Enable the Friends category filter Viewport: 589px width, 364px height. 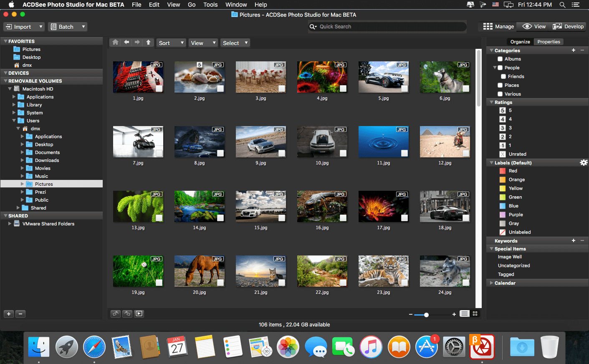click(503, 76)
